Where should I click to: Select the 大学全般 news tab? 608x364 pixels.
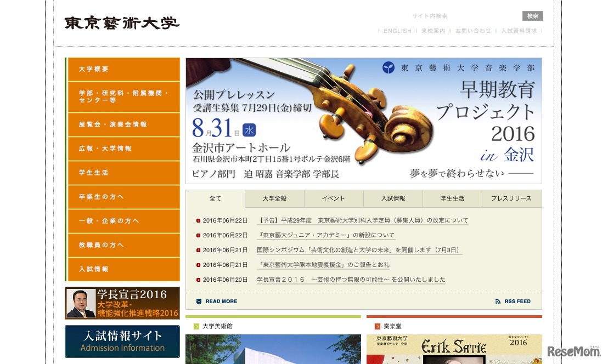tap(274, 198)
